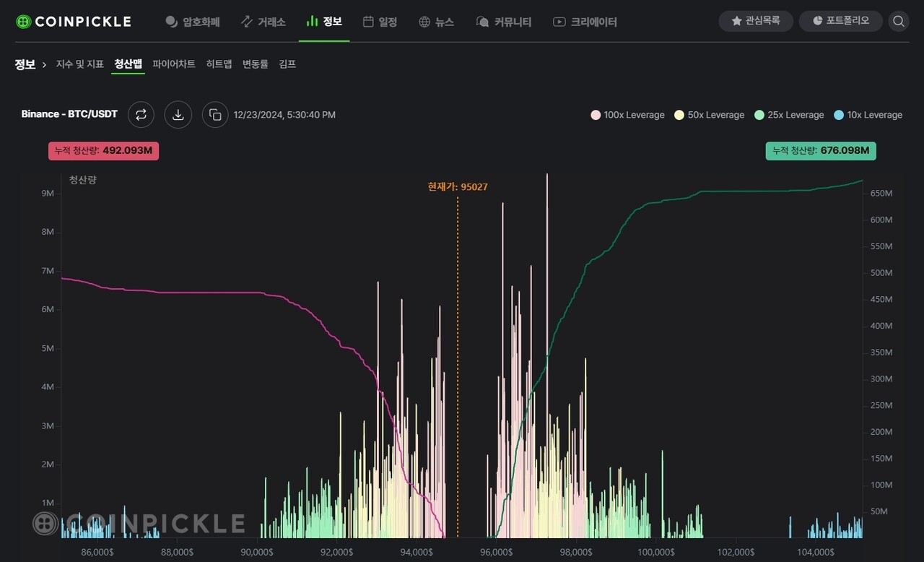Expand the 암호화폐 navigation menu
Image resolution: width=924 pixels, height=562 pixels.
pyautogui.click(x=192, y=22)
